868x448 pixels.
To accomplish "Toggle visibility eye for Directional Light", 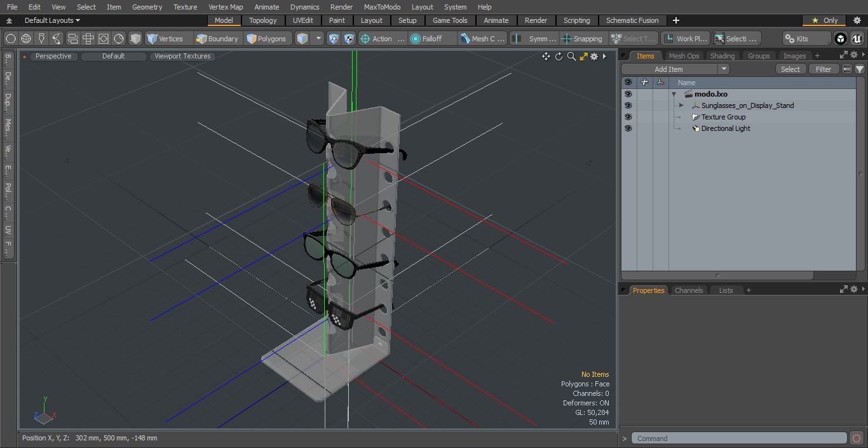I will 628,128.
